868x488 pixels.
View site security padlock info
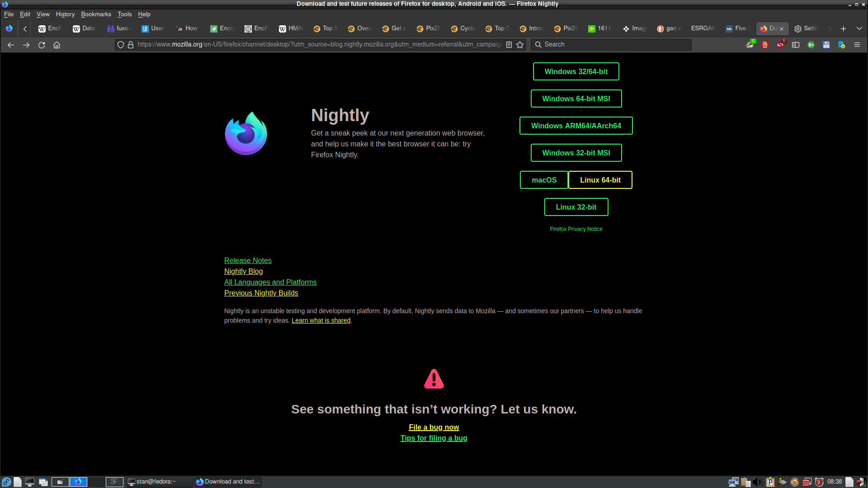[x=131, y=45]
